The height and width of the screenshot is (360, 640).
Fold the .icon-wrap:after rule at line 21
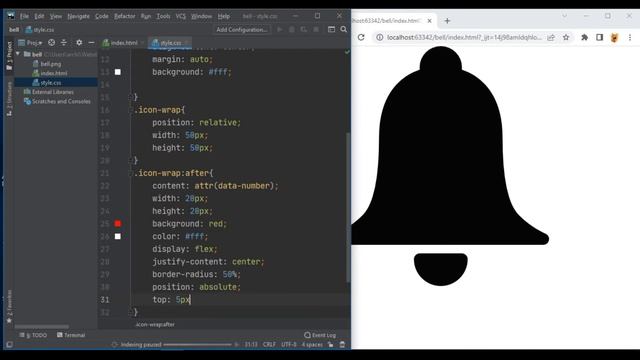pyautogui.click(x=132, y=173)
